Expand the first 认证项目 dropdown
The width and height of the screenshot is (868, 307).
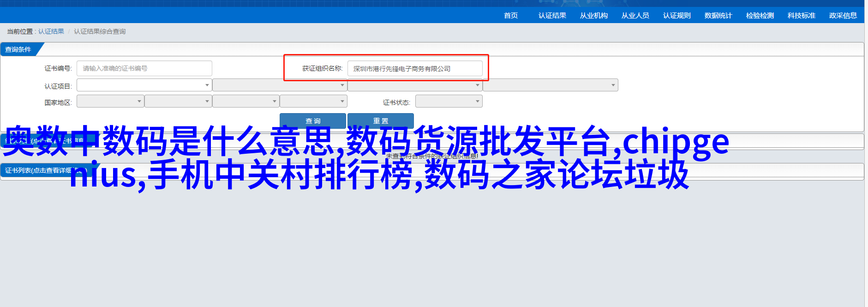pos(144,85)
